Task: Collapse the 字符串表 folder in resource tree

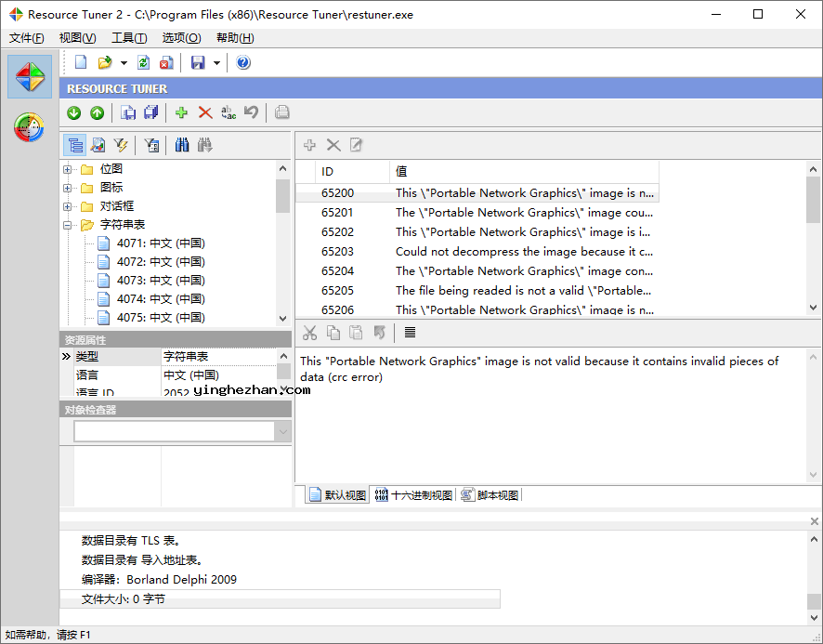Action: [x=67, y=225]
